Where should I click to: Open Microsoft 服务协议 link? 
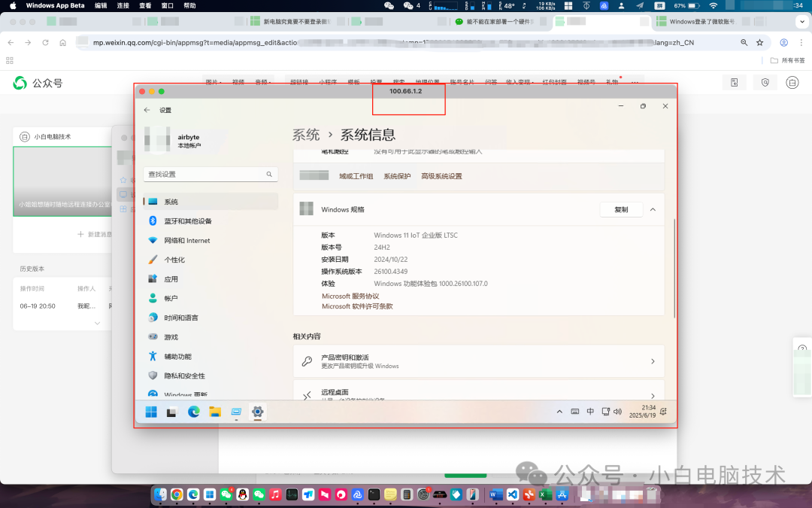click(350, 296)
